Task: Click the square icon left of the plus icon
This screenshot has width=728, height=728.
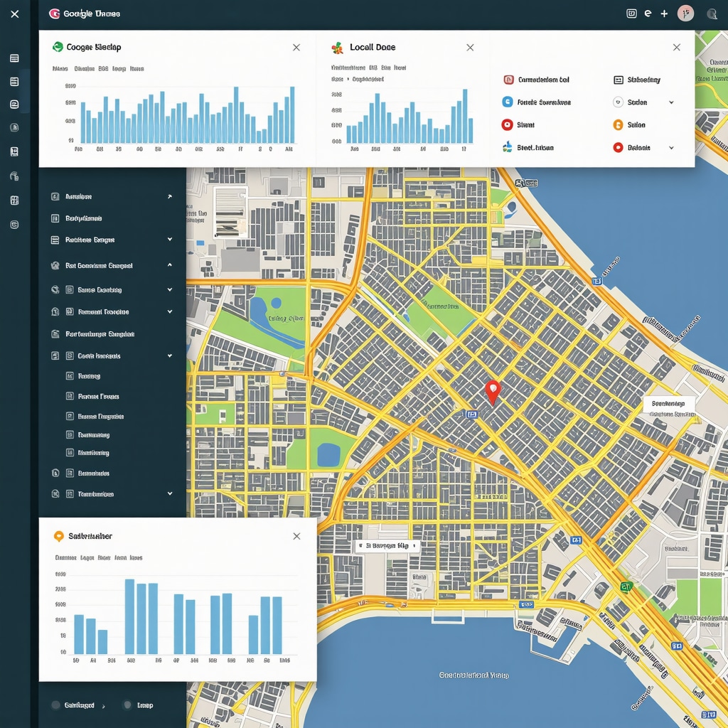Action: pyautogui.click(x=631, y=14)
